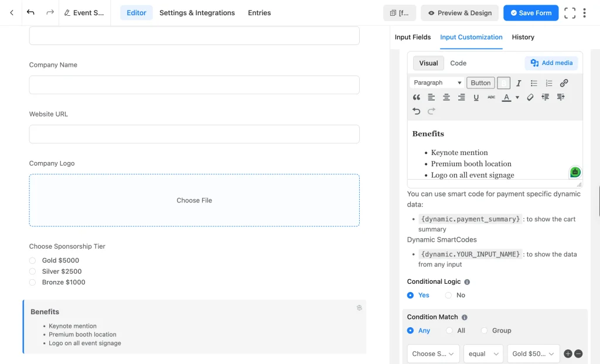
Task: Insert or edit a link
Action: pos(564,83)
